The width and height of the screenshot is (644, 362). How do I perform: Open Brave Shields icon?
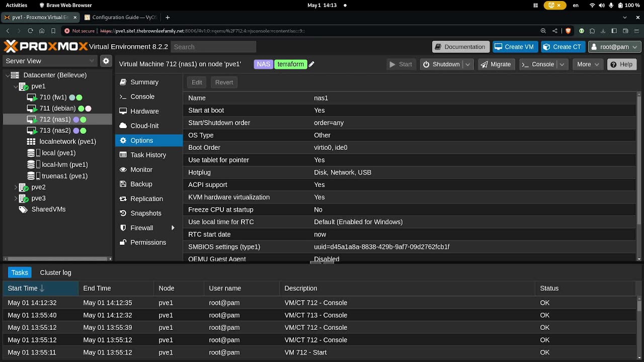(x=568, y=31)
